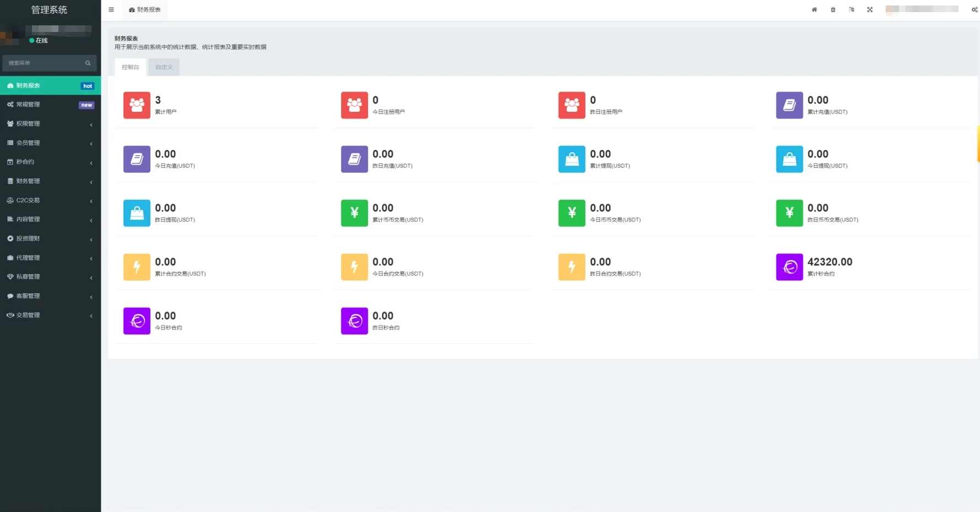Switch to the 自定义 tab
Screen dimensions: 980x512
(164, 67)
